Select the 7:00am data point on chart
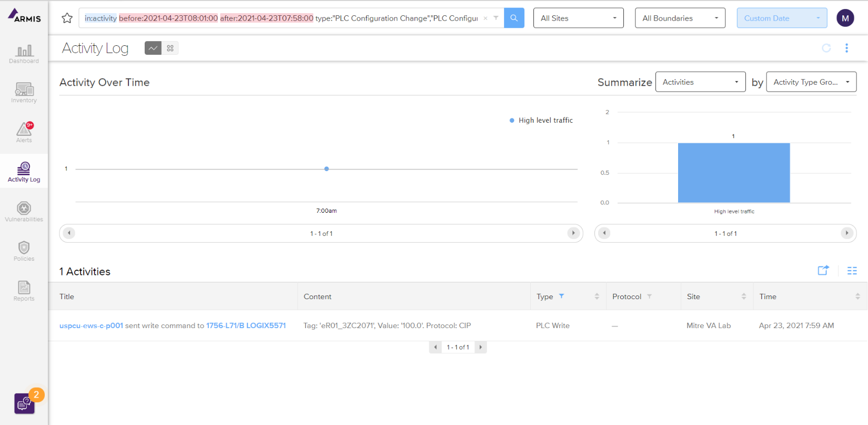 (327, 169)
